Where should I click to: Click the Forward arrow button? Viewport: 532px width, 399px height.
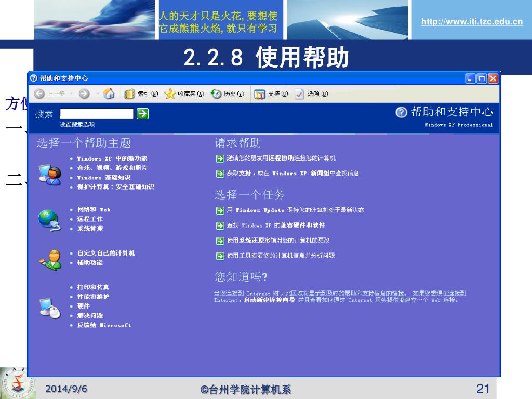pyautogui.click(x=83, y=94)
